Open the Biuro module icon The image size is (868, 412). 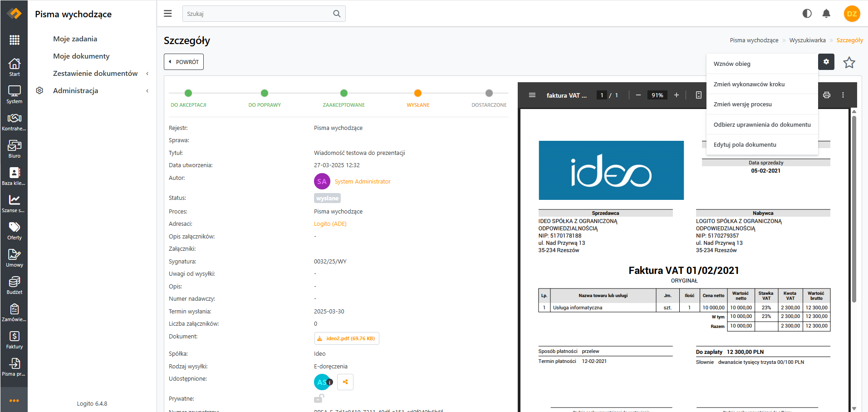(x=14, y=149)
